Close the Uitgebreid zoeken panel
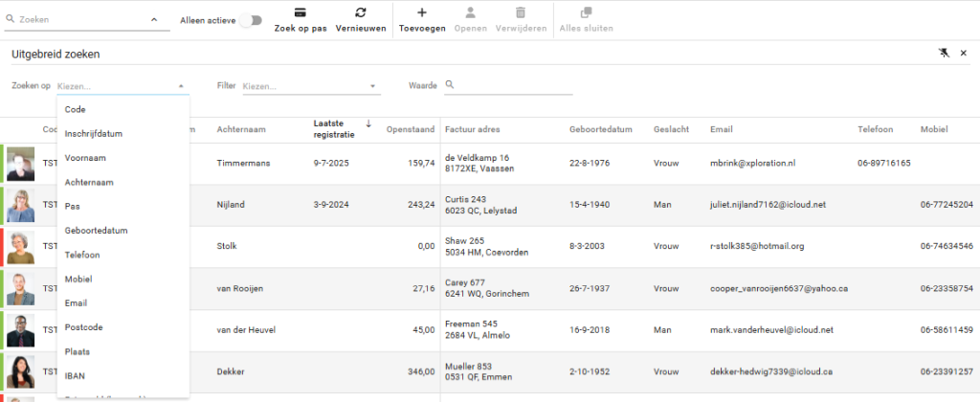Viewport: 980px width, 402px height. [x=963, y=54]
